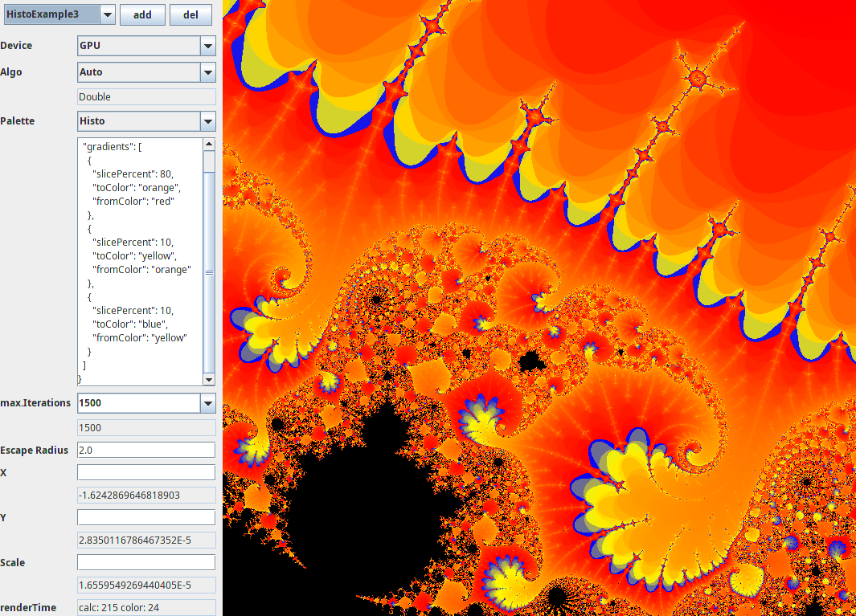Click the gradients panel scroll-up arrow

pos(208,142)
